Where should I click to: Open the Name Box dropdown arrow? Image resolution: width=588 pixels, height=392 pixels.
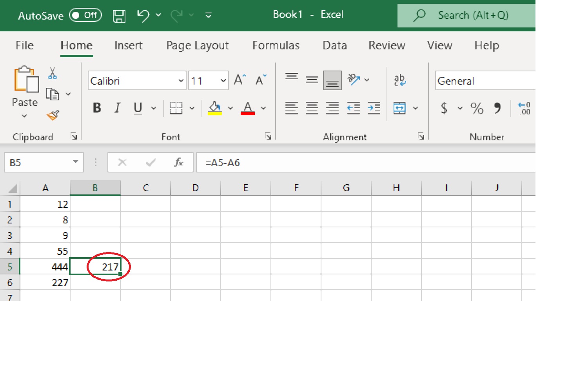[76, 162]
